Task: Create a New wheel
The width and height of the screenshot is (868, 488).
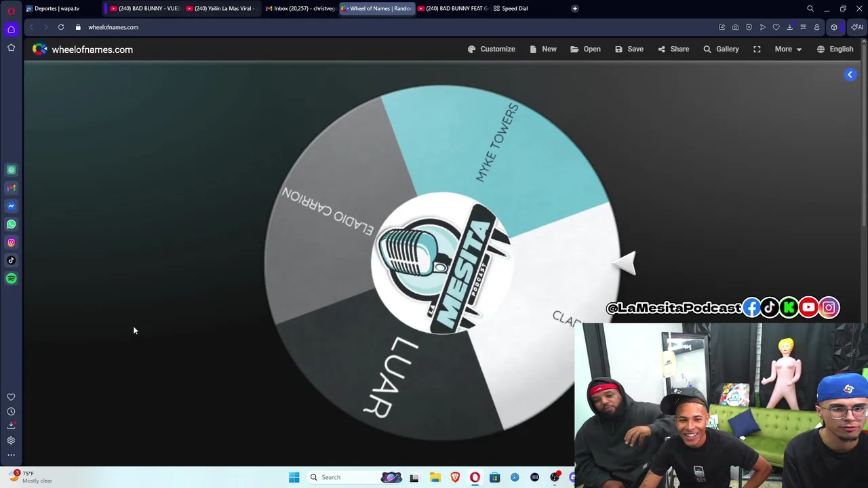Action: click(x=543, y=49)
